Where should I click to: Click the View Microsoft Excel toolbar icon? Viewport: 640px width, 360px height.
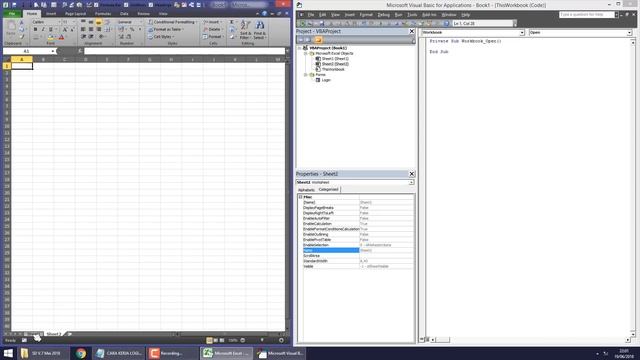[x=302, y=24]
